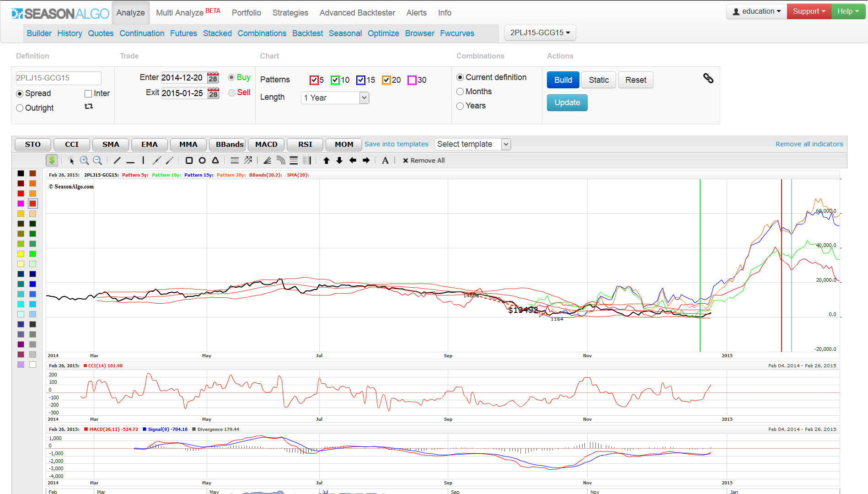Toggle the 10-year pattern checkbox
The height and width of the screenshot is (494, 868).
(x=335, y=80)
